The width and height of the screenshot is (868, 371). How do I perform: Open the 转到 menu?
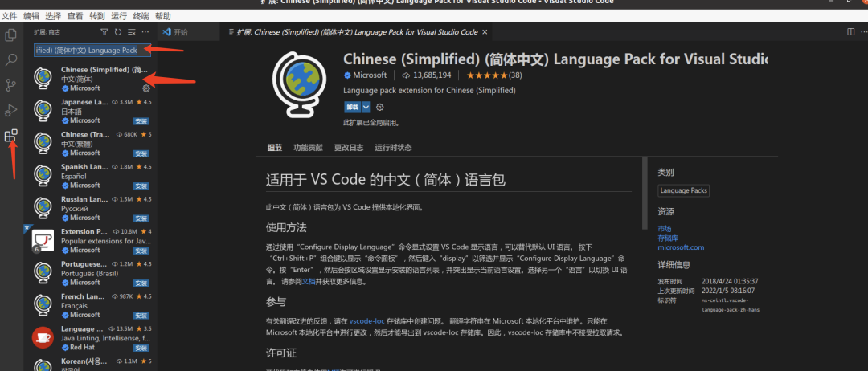click(x=97, y=16)
